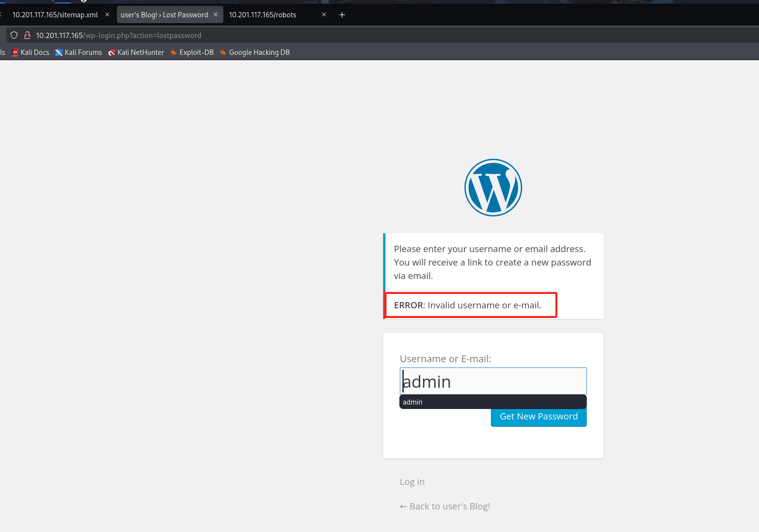Close the sitemap.xml tab
Image resolution: width=759 pixels, height=532 pixels.
[x=107, y=15]
